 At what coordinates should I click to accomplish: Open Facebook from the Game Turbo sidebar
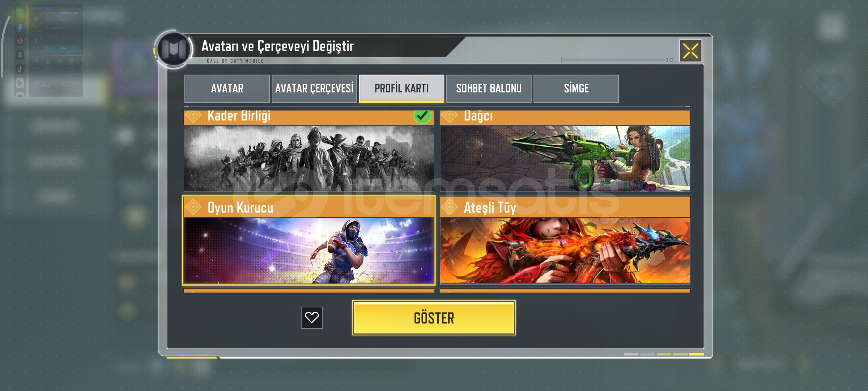point(20,27)
